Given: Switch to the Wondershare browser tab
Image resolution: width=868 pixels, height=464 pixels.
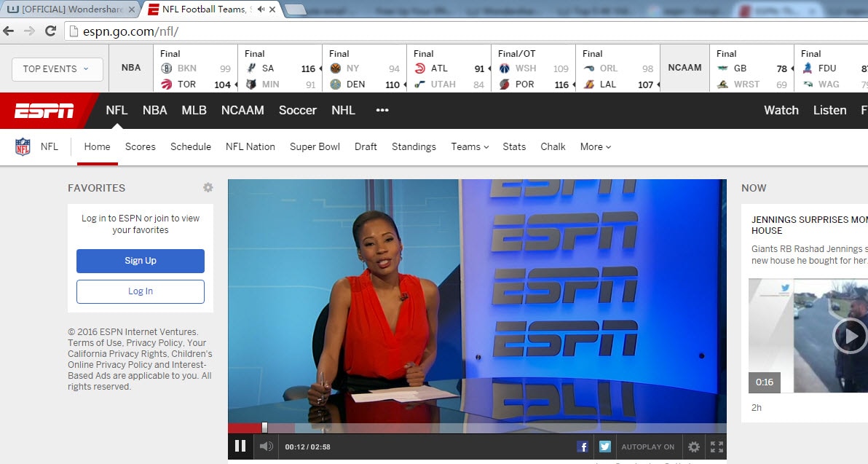Looking at the screenshot, I should (x=71, y=9).
